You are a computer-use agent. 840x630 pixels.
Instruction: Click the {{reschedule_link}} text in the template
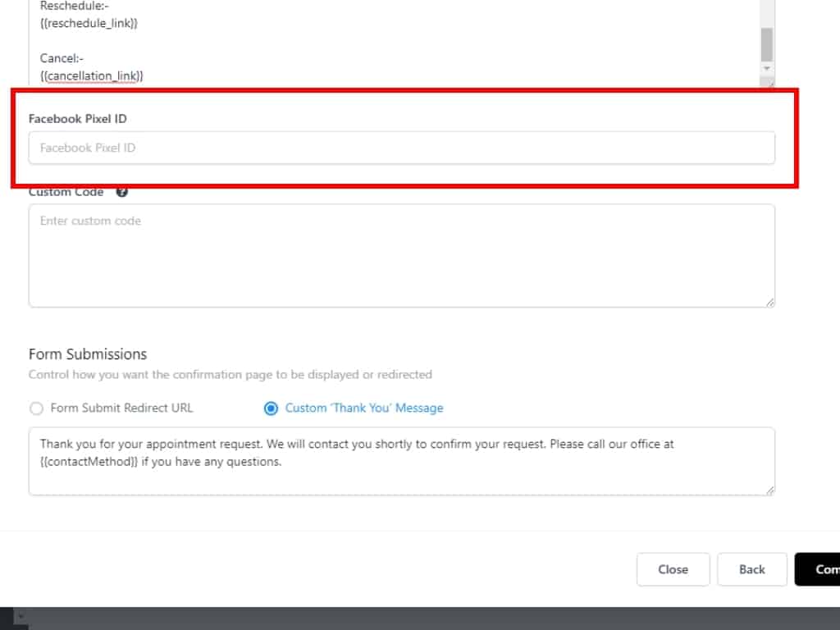click(x=89, y=23)
